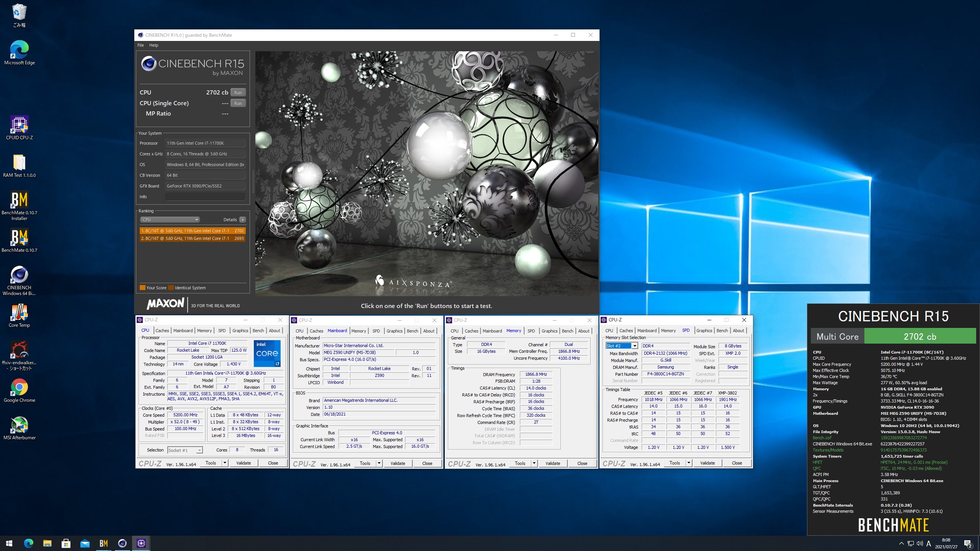This screenshot has height=551, width=980.
Task: Click the HPET system timer entry
Action: click(817, 462)
